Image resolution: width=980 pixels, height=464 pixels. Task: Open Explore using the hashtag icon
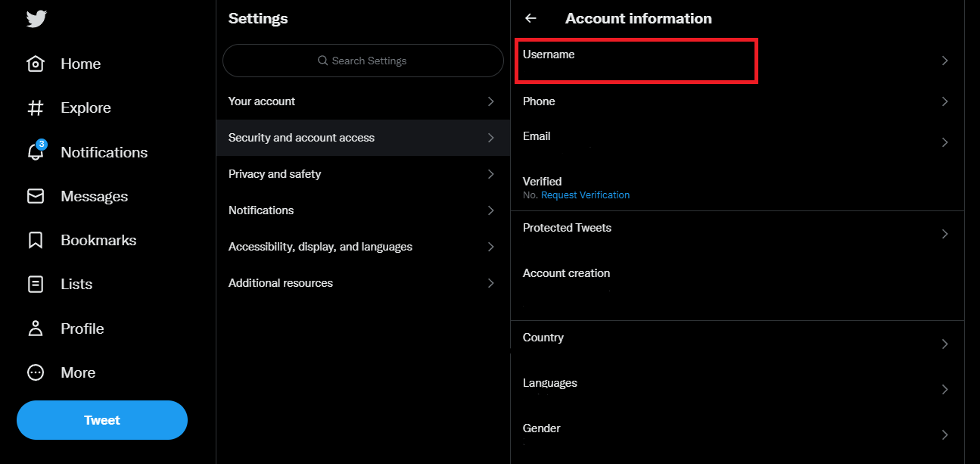tap(36, 108)
